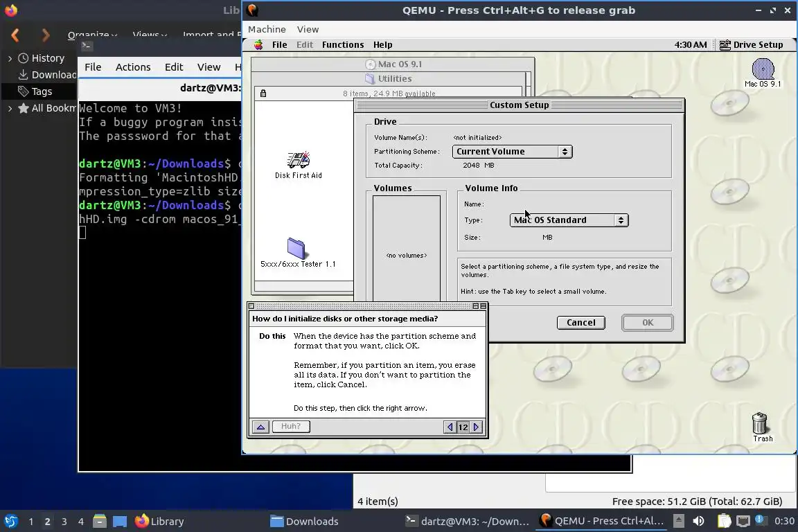Viewport: 798px width, 532px height.
Task: Open the QEMU Machine menu
Action: point(267,30)
